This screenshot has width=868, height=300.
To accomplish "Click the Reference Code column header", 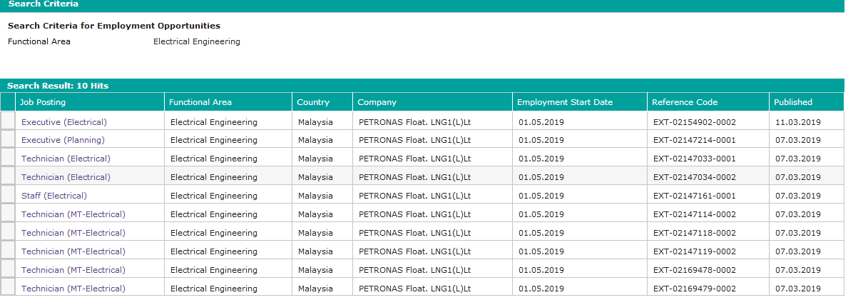I will point(684,102).
